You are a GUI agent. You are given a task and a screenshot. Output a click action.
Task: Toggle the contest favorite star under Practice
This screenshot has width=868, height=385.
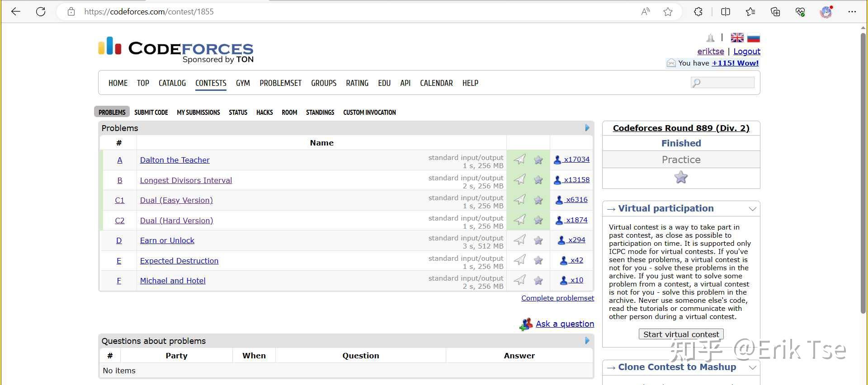tap(681, 178)
